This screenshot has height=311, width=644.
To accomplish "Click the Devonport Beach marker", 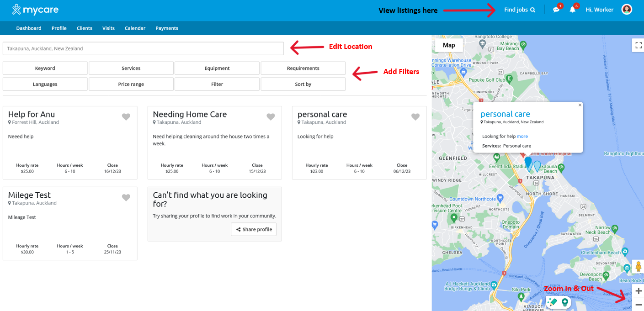I will pyautogui.click(x=606, y=275).
